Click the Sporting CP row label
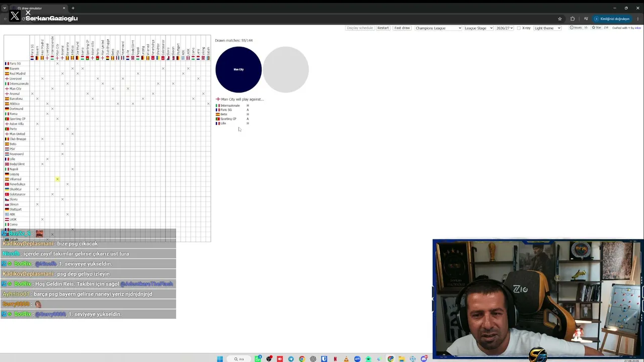This screenshot has height=362, width=644. 17,119
